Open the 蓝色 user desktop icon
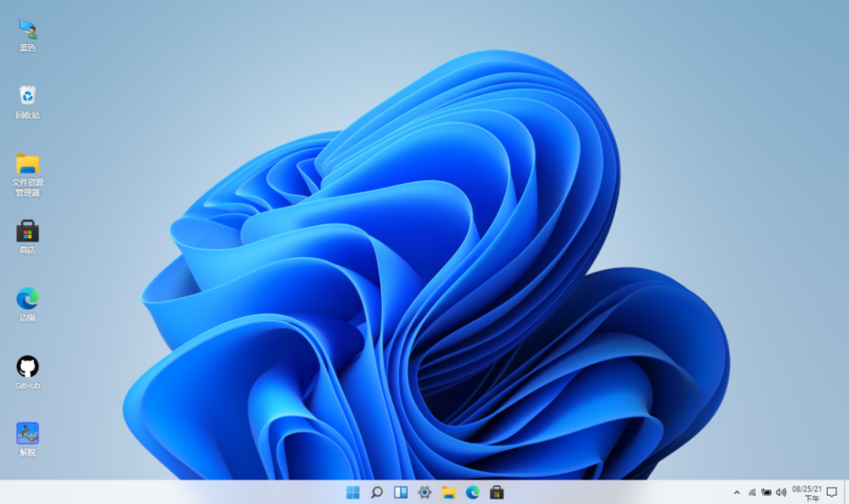The width and height of the screenshot is (849, 504). coord(28,35)
